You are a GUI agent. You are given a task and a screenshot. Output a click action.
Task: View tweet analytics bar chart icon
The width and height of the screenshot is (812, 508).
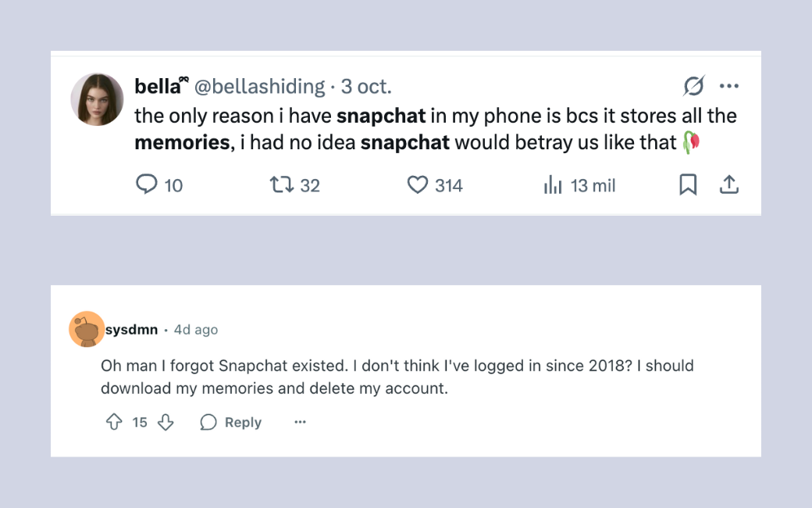553,185
